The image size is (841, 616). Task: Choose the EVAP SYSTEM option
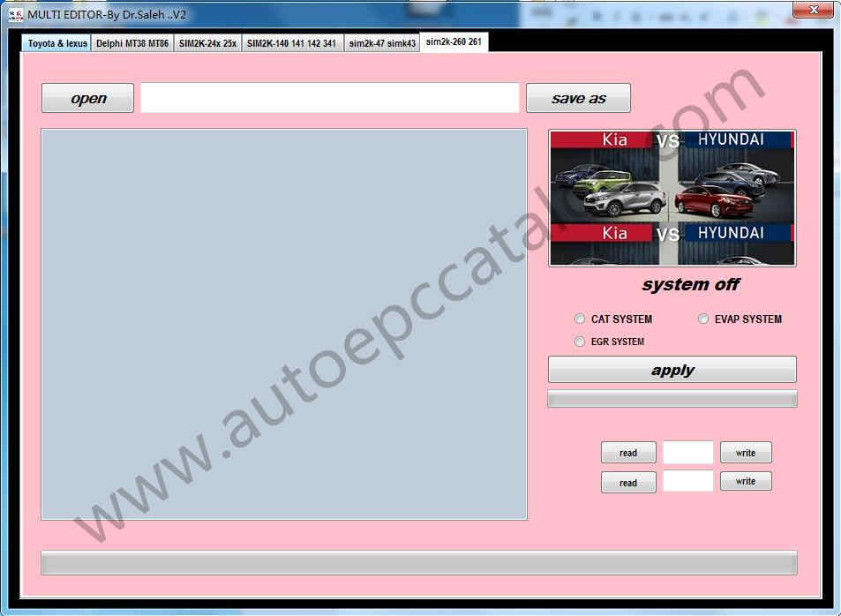click(703, 319)
